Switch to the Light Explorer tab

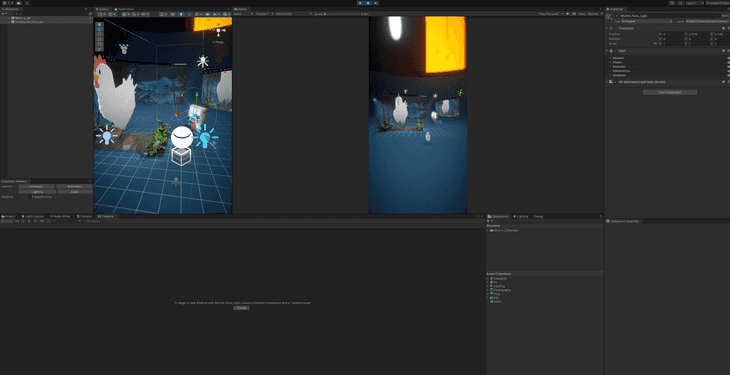[33, 216]
